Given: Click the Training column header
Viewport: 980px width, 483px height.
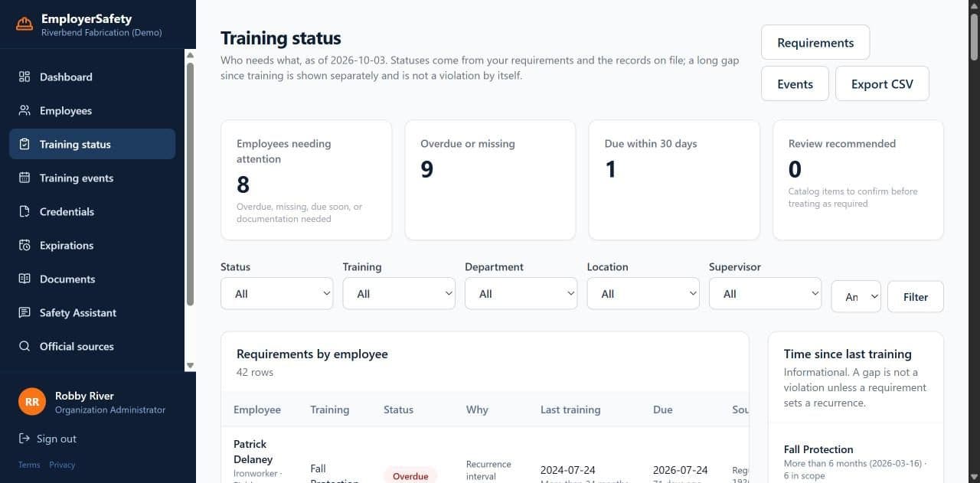Looking at the screenshot, I should coord(329,410).
